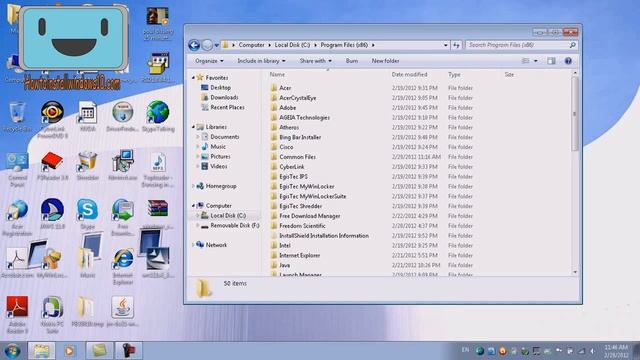The height and width of the screenshot is (360, 640).
Task: Click the Windows Explorer taskbar button
Action: coord(41,351)
